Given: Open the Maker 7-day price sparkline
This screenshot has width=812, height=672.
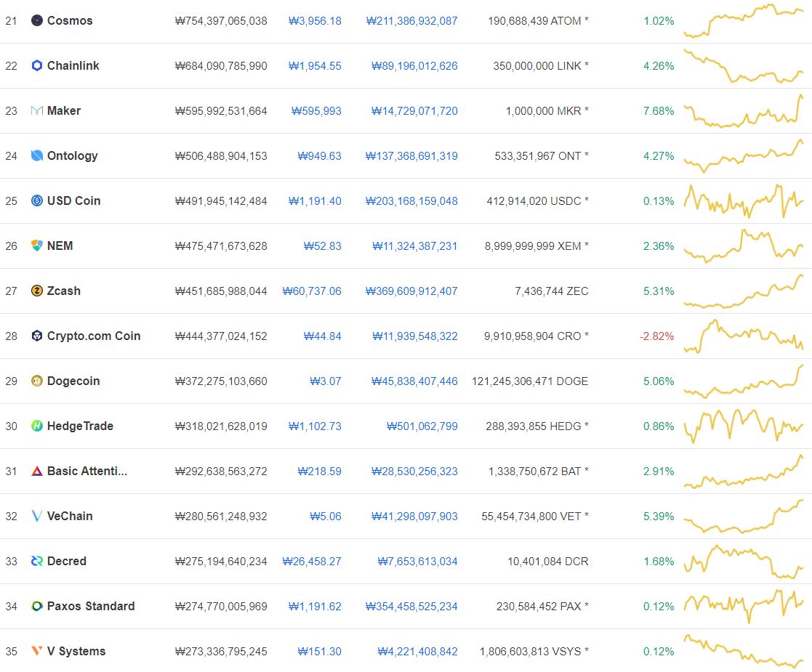Looking at the screenshot, I should 744,111.
